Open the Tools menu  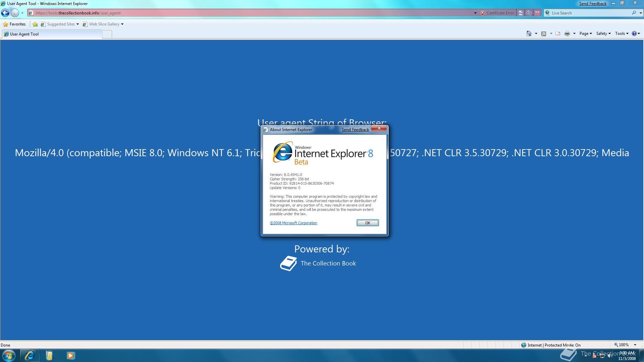tap(622, 34)
